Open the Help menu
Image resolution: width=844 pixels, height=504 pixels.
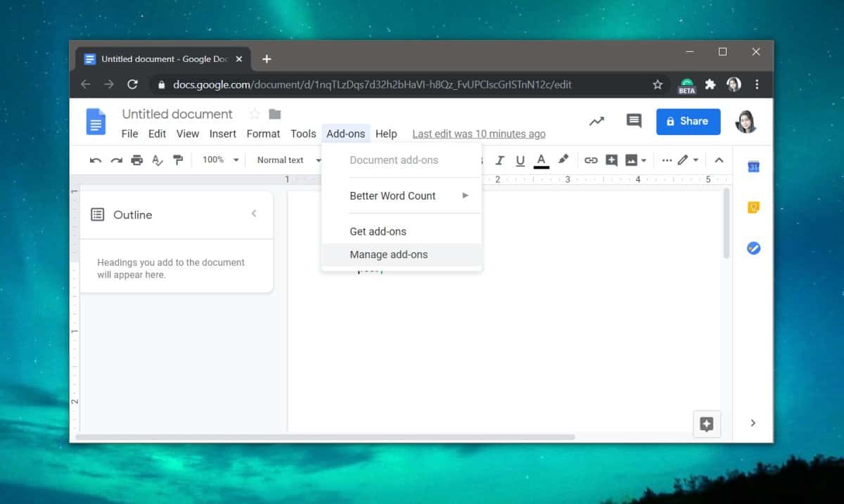[386, 134]
